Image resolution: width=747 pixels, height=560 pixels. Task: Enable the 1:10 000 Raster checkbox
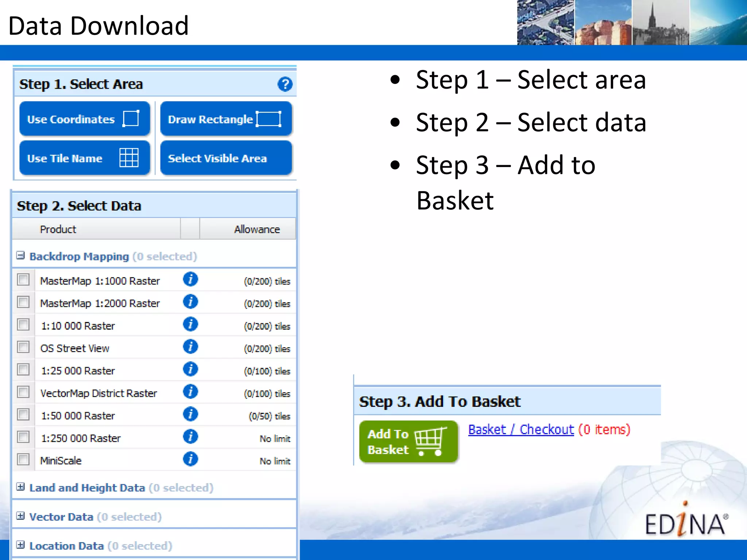coord(23,324)
